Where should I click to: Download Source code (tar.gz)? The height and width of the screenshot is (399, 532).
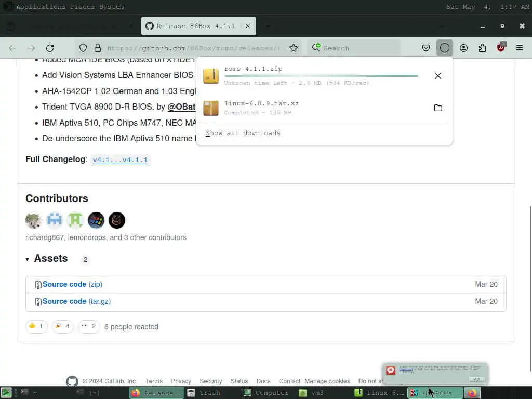(x=77, y=301)
